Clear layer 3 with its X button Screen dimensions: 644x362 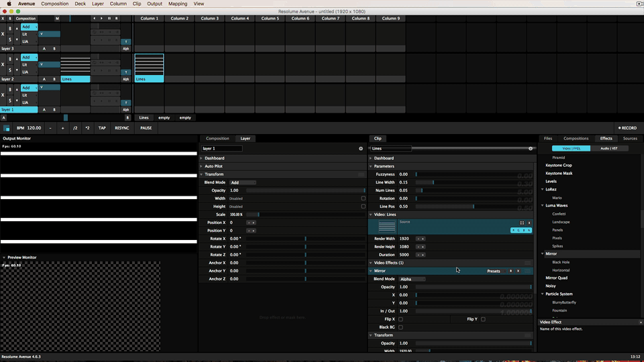click(x=3, y=34)
